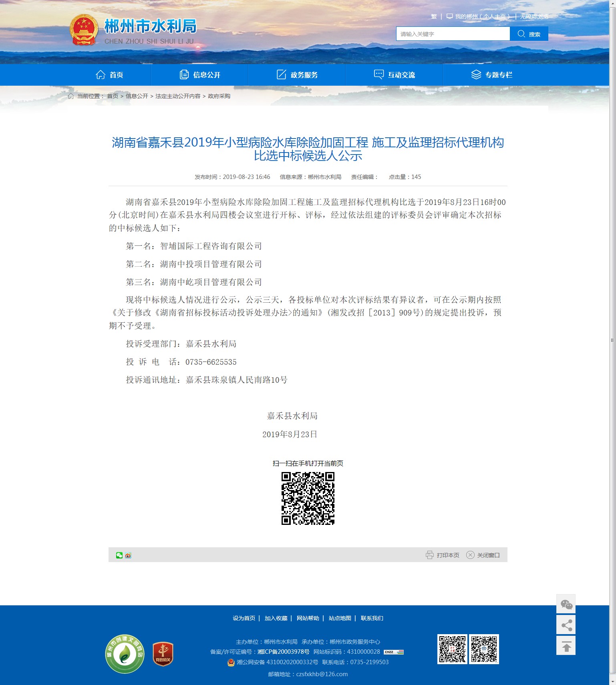
Task: Click the CNZZ statistics icon in footer
Action: (x=394, y=652)
